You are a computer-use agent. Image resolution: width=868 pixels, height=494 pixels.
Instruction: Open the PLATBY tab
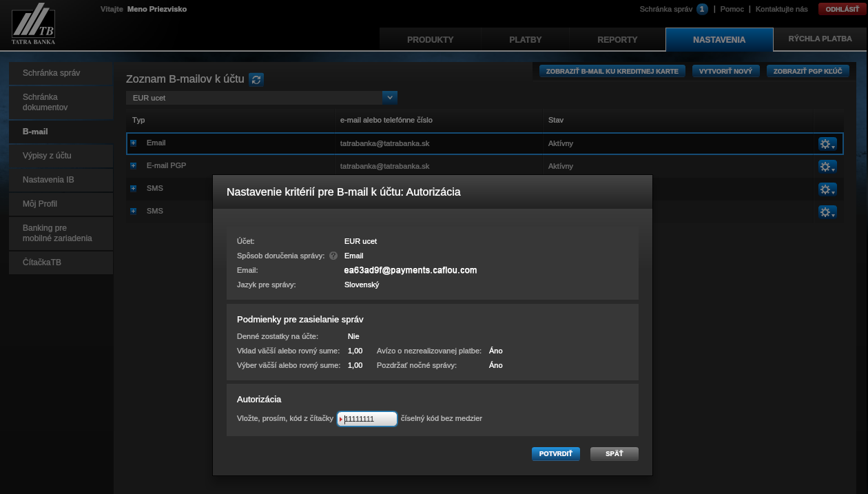tap(525, 40)
